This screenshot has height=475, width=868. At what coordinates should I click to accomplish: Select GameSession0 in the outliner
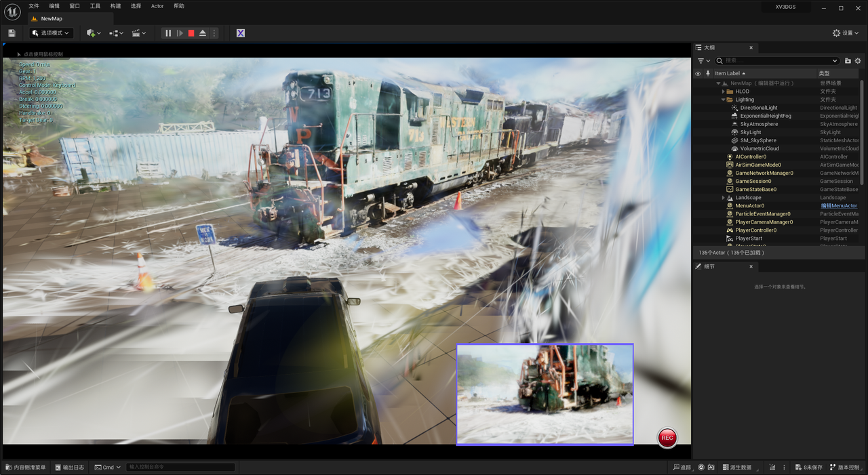pos(753,181)
